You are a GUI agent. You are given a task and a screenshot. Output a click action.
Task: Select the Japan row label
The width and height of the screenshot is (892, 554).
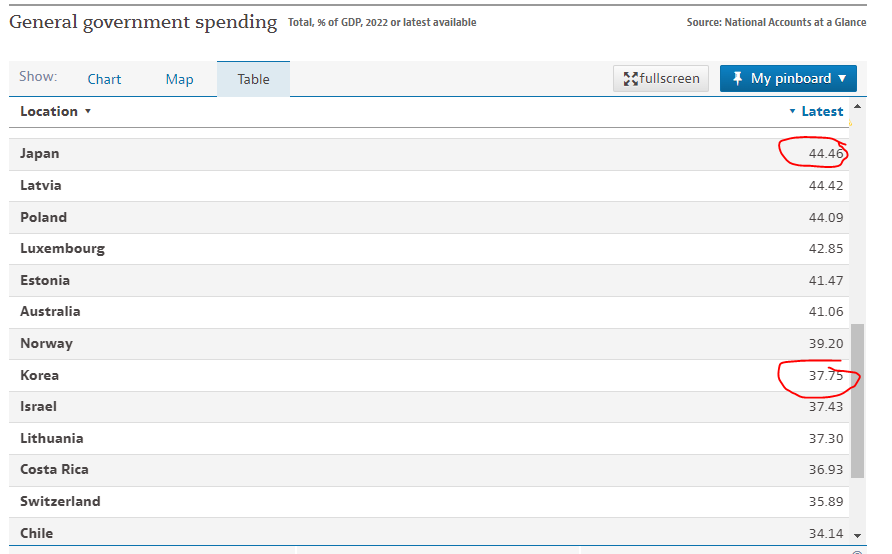[39, 154]
